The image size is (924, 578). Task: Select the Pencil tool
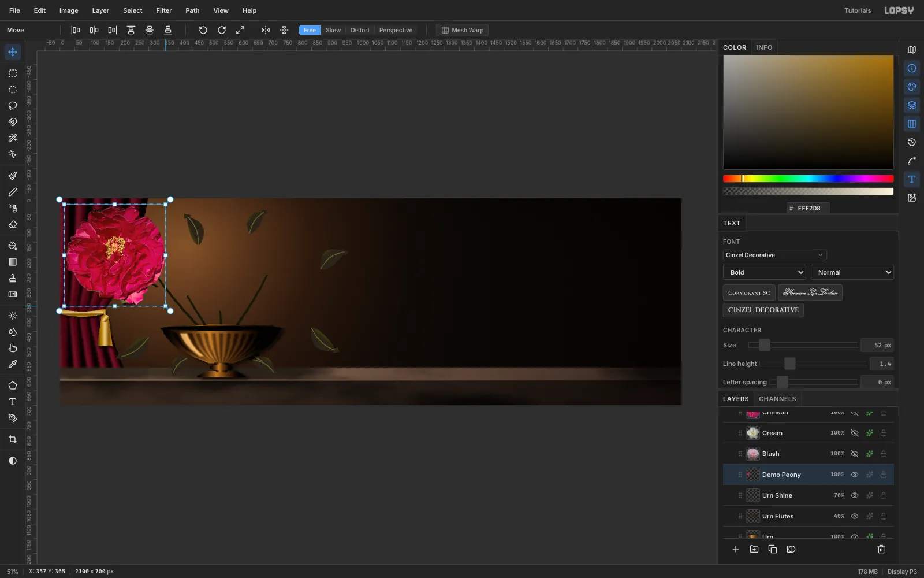(13, 192)
